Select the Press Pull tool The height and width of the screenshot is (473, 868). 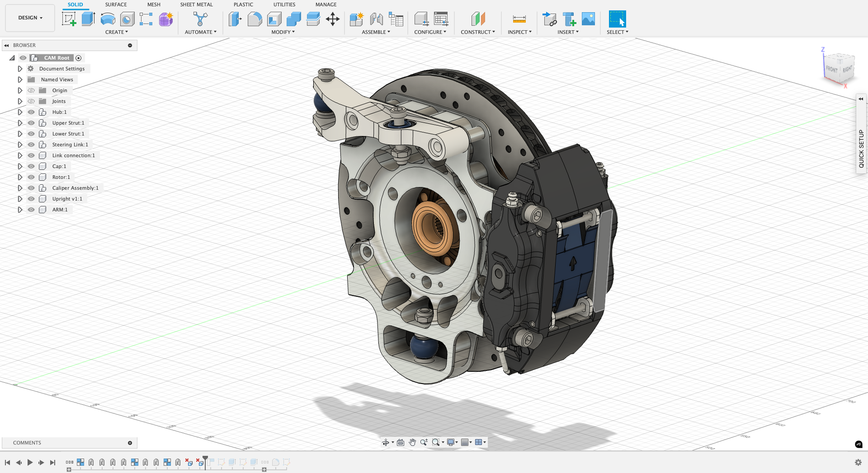235,19
